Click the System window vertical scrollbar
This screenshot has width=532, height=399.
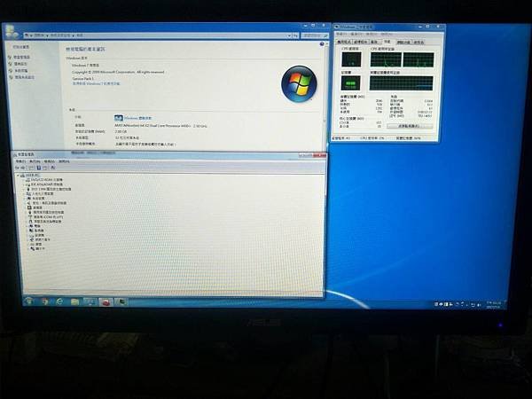pos(326,95)
